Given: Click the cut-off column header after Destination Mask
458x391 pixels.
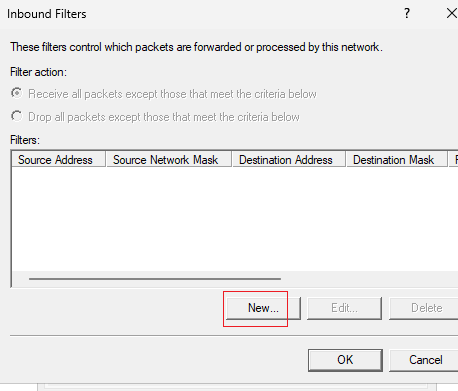Looking at the screenshot, I should click(x=454, y=159).
